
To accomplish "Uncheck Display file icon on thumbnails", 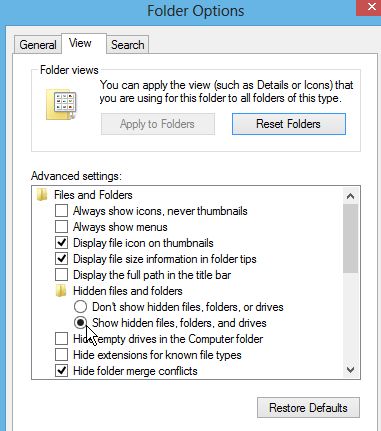I will pos(61,243).
